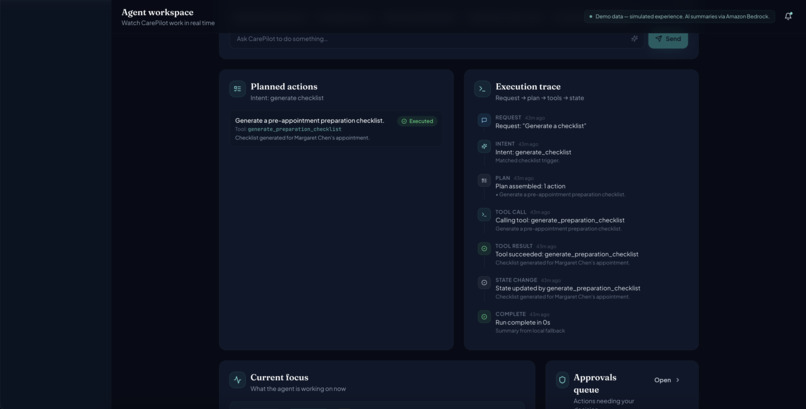The image size is (806, 409).
Task: Click the Current focus heading
Action: pyautogui.click(x=279, y=378)
